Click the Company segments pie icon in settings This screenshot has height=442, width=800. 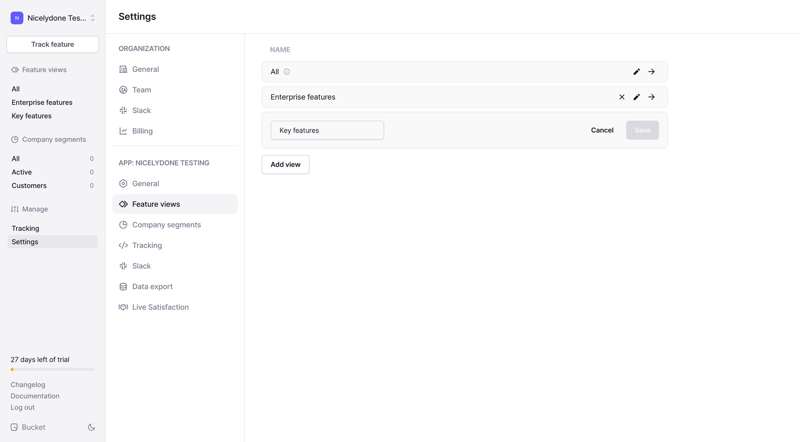pos(123,225)
